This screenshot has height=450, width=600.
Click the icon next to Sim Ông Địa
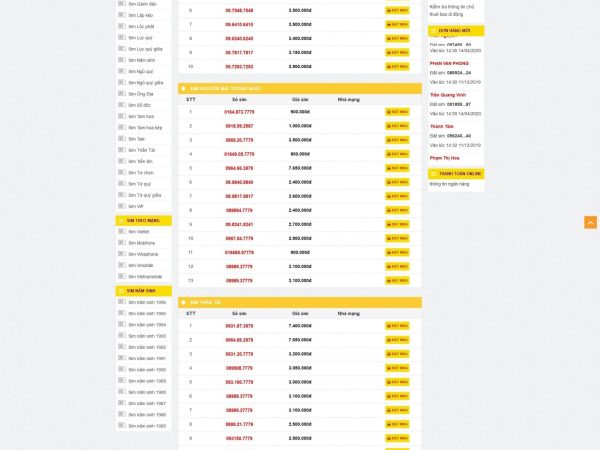click(x=121, y=93)
